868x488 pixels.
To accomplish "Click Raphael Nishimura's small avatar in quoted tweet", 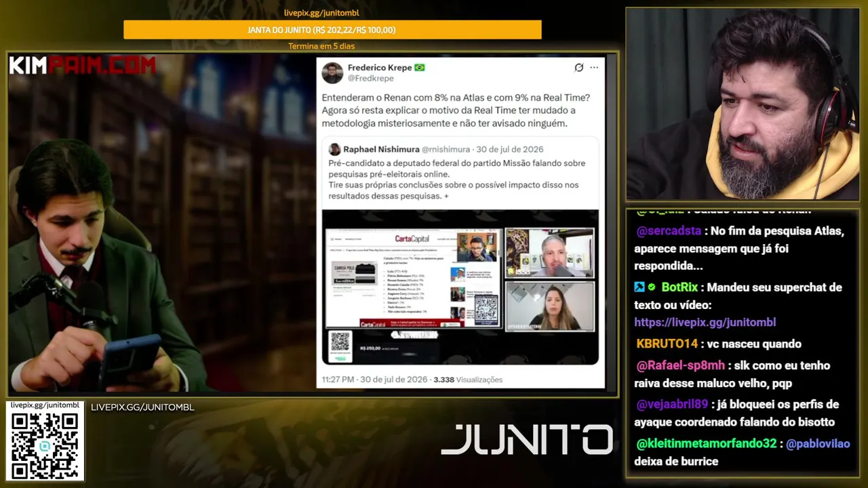I will [x=334, y=149].
